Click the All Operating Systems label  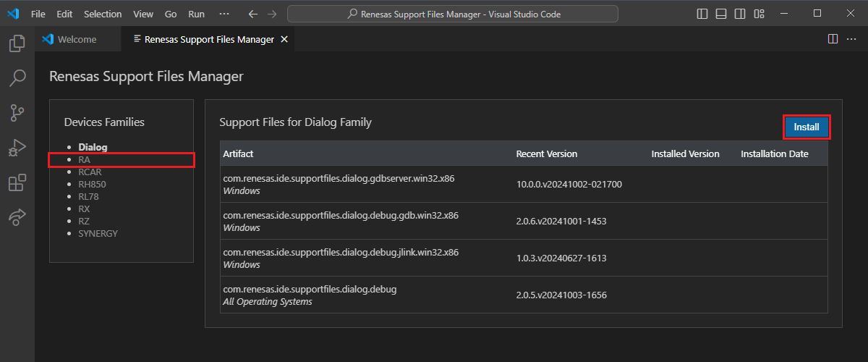pyautogui.click(x=268, y=301)
